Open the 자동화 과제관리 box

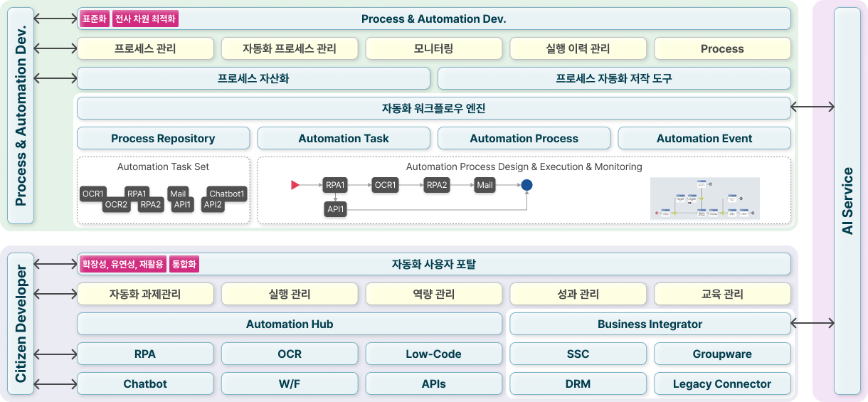click(145, 294)
